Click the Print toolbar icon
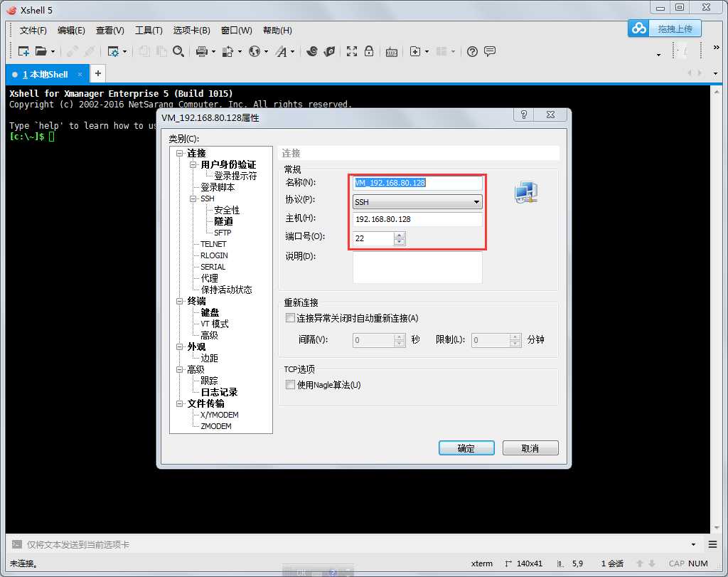This screenshot has width=728, height=577. [201, 51]
